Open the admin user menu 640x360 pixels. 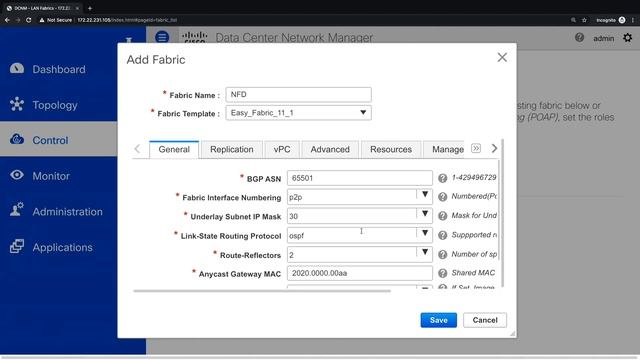[x=603, y=38]
